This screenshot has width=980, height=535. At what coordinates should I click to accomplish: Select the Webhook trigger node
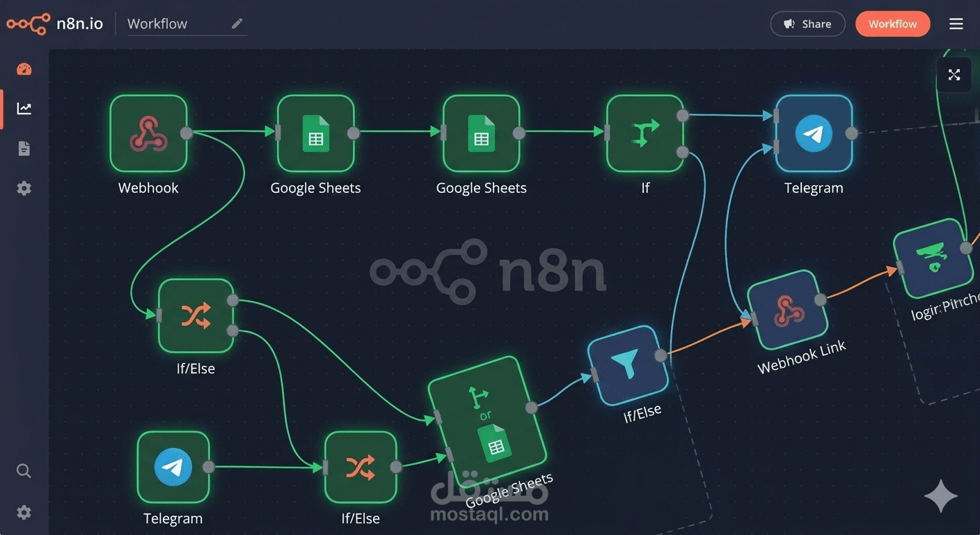click(x=148, y=134)
